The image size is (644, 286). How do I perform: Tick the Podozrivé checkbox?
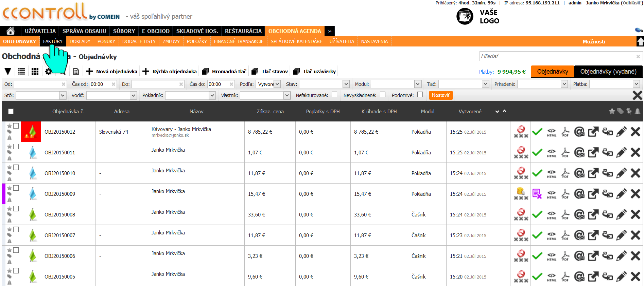pyautogui.click(x=420, y=95)
